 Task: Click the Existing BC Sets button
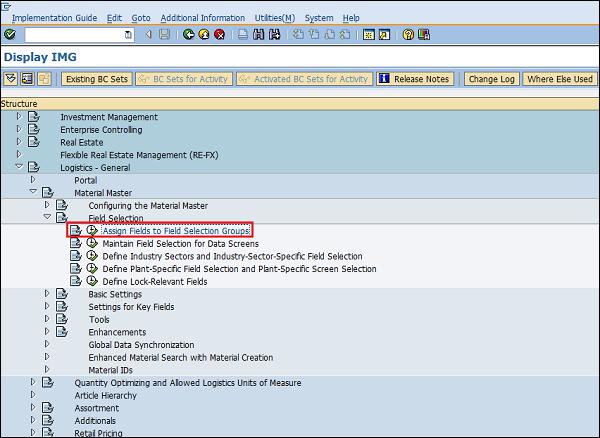click(x=96, y=79)
